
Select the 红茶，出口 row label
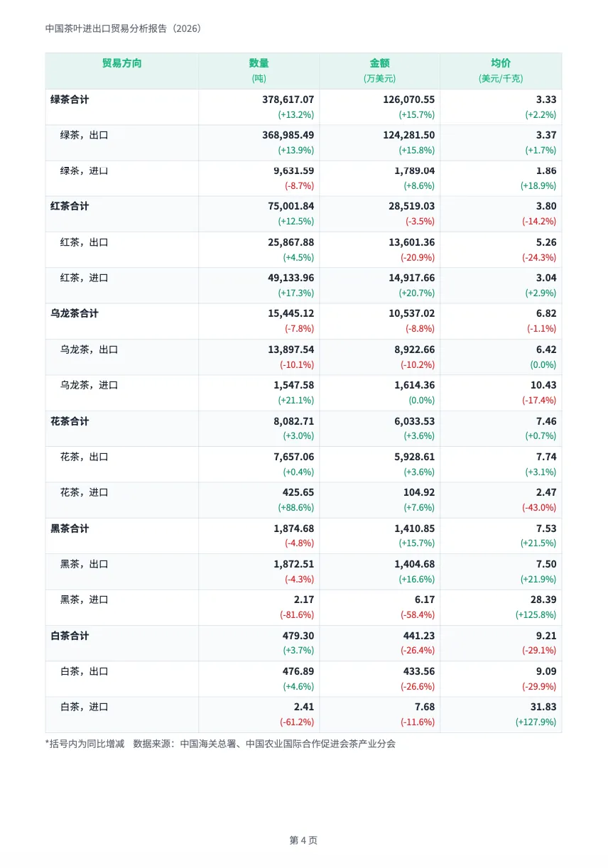coord(84,242)
